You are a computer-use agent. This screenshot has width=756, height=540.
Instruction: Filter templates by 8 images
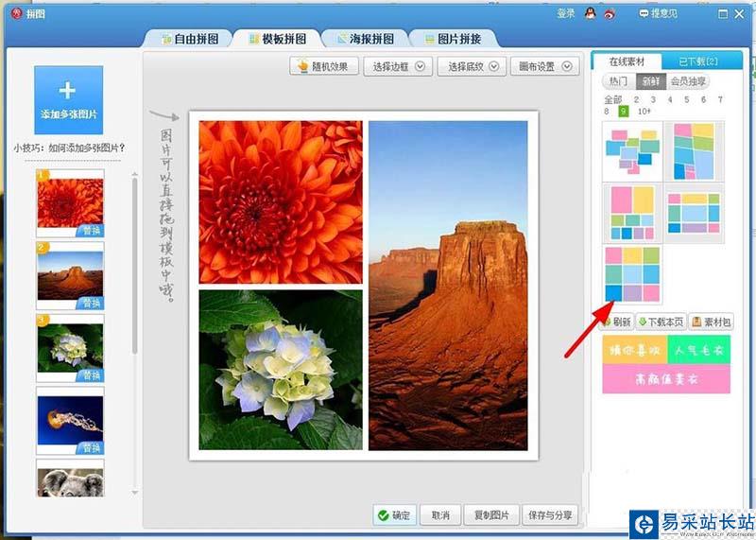point(607,112)
